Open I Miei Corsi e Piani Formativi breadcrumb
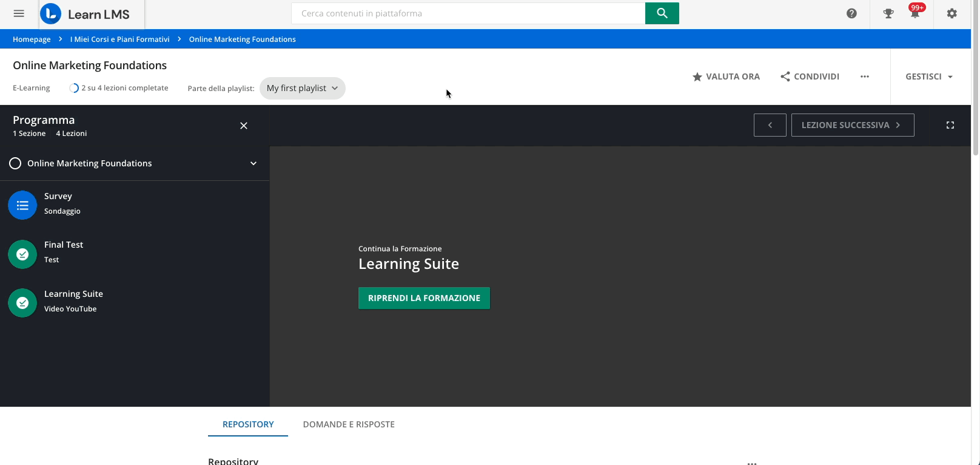The image size is (980, 465). [119, 39]
